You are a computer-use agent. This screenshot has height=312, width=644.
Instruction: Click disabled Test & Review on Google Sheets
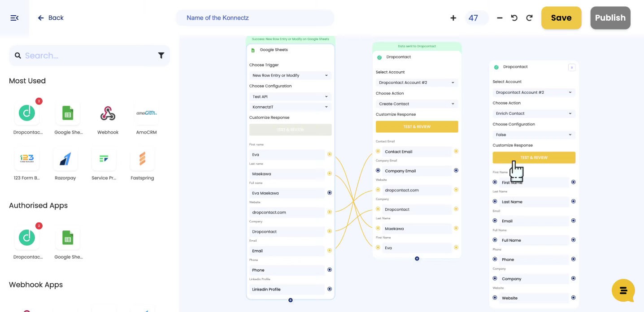click(291, 130)
